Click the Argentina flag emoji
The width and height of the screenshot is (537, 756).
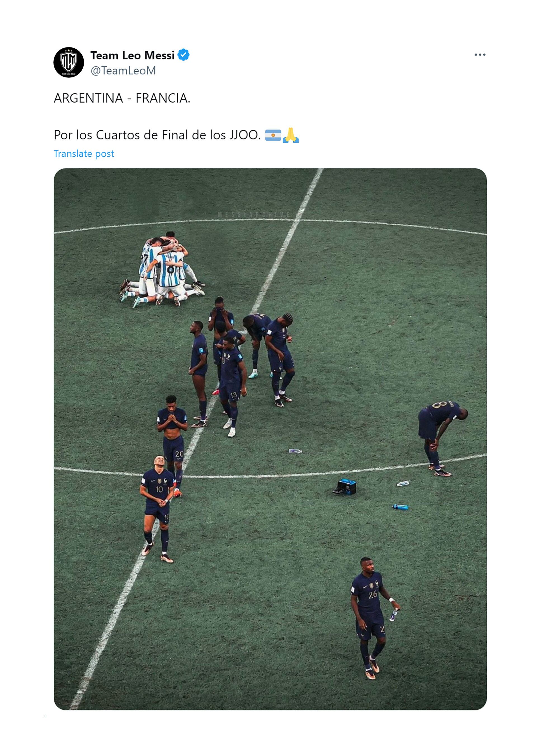(273, 135)
